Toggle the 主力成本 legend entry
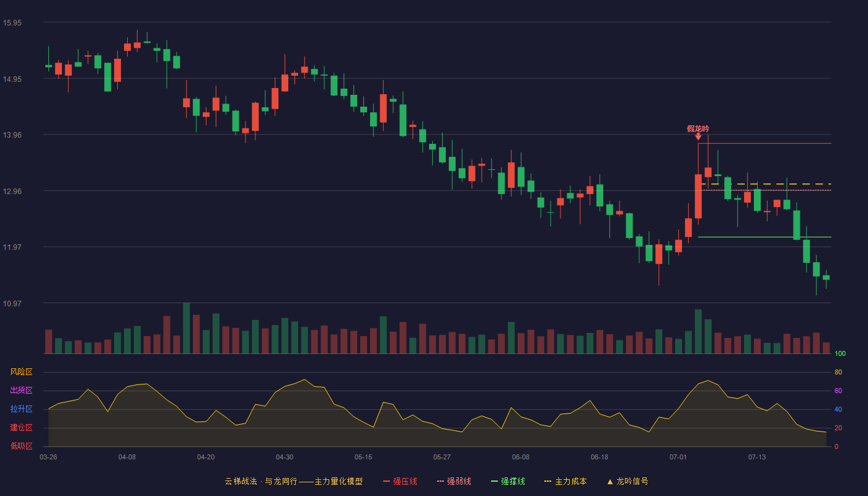This screenshot has height=496, width=868. point(565,481)
